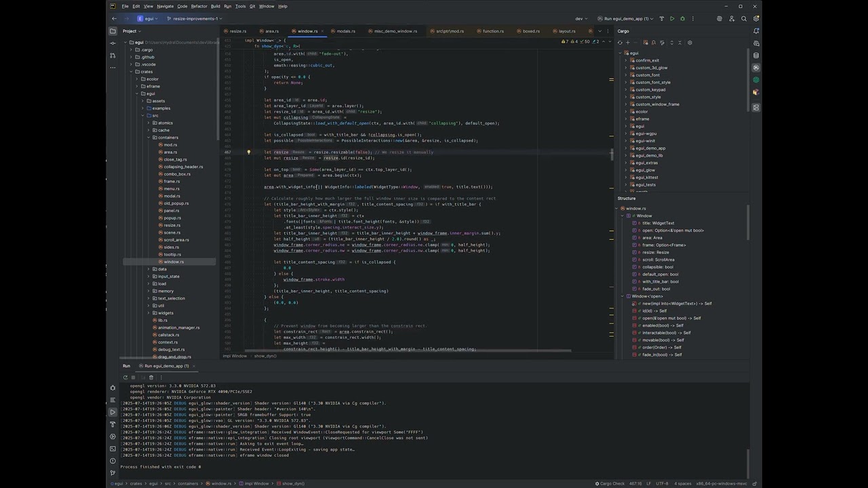Collapse all in the Cargo panel
Viewport: 868px width, 488px height.
coord(680,43)
